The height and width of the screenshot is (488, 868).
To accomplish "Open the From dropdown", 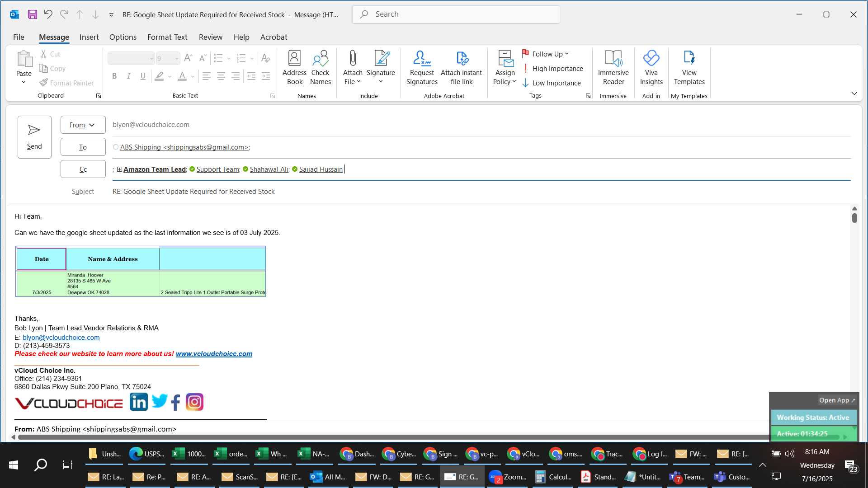I will click(x=83, y=125).
